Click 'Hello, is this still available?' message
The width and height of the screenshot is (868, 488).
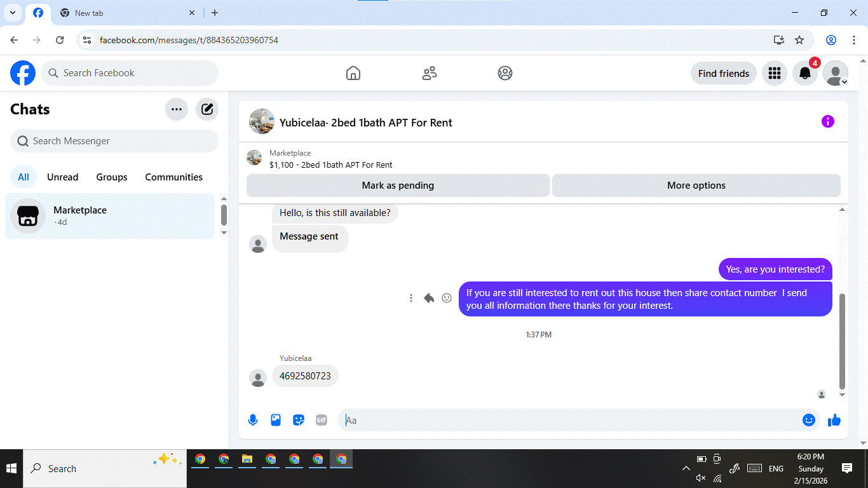point(335,213)
